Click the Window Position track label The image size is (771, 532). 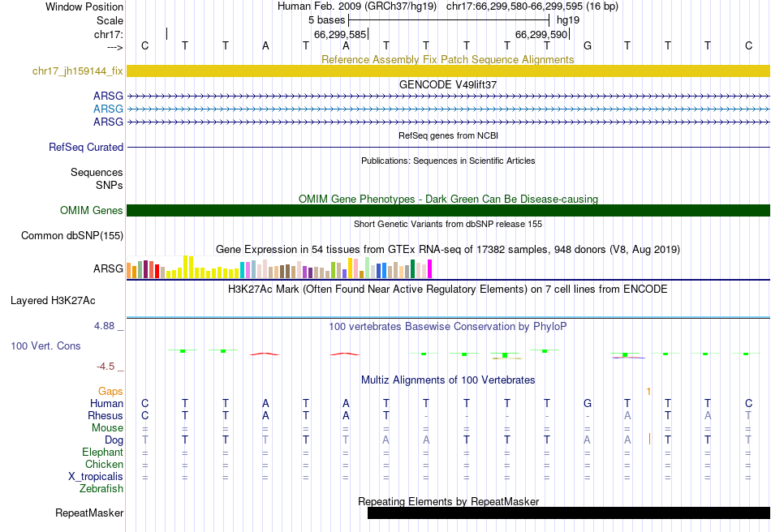[84, 6]
